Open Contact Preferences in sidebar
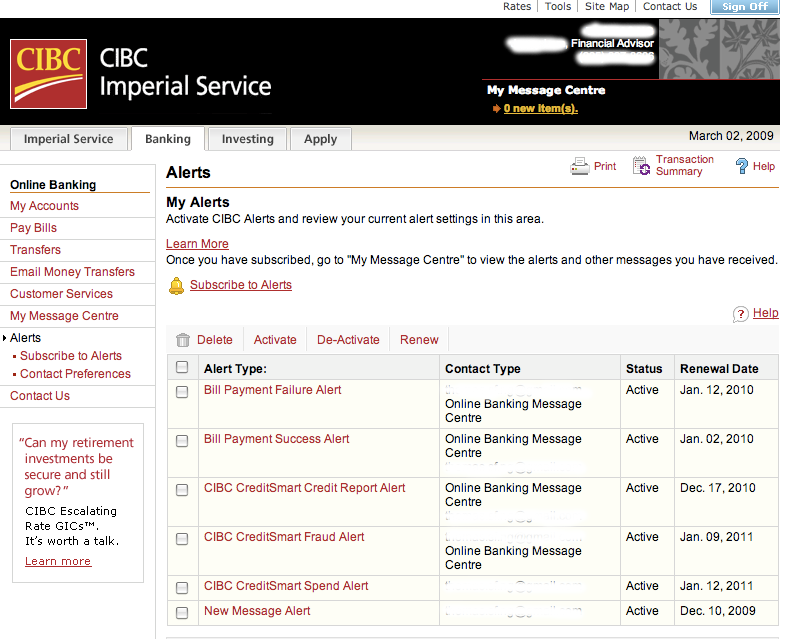The image size is (800, 639). click(76, 374)
